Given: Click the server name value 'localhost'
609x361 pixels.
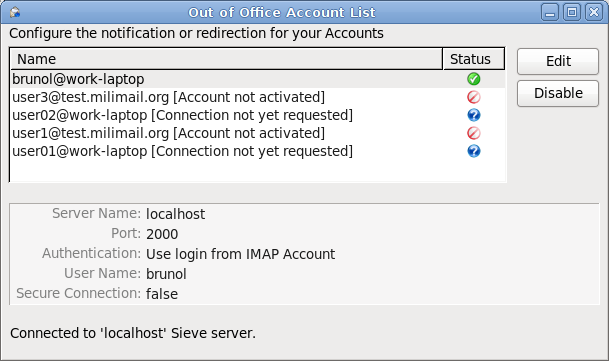Looking at the screenshot, I should pyautogui.click(x=176, y=214).
